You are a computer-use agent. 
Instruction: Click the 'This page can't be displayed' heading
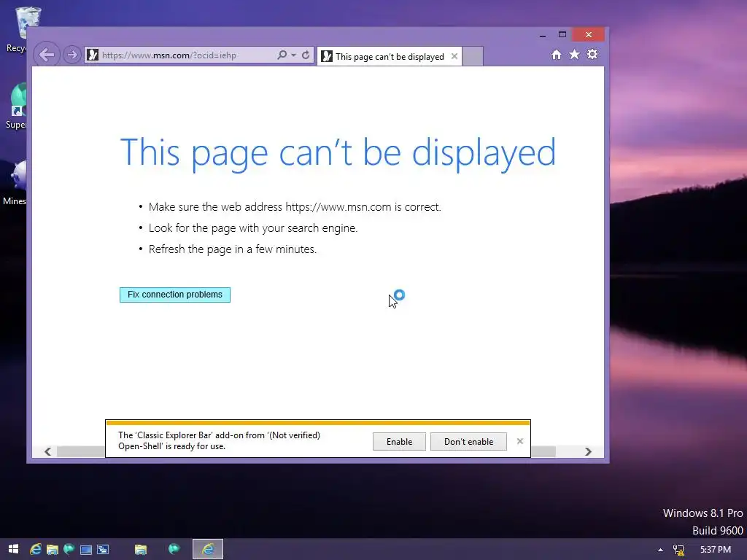tap(338, 152)
